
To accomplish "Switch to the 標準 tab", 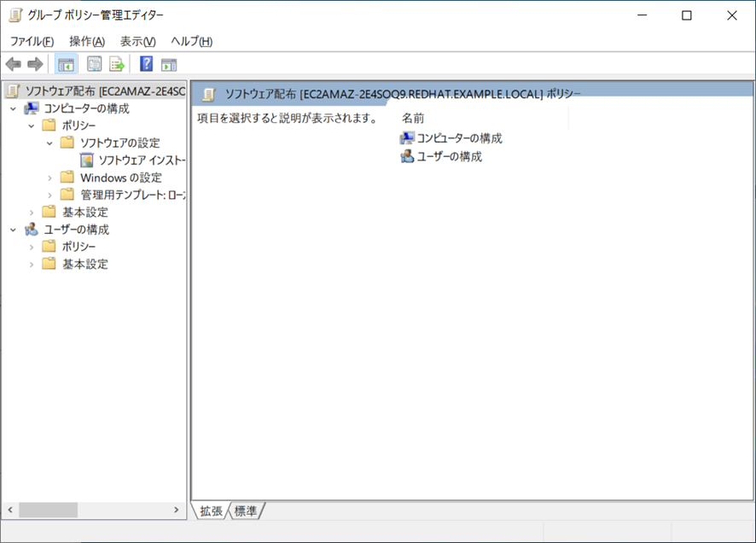I will pos(246,511).
